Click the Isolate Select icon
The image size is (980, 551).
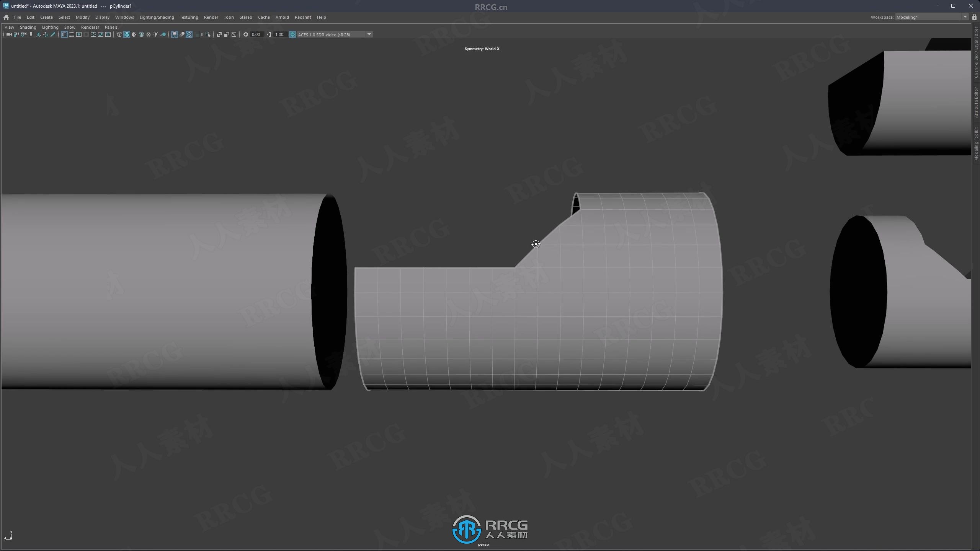tap(208, 34)
